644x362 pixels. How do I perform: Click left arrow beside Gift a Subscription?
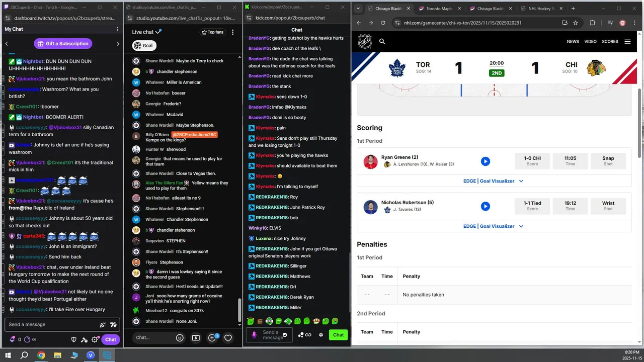coord(7,44)
